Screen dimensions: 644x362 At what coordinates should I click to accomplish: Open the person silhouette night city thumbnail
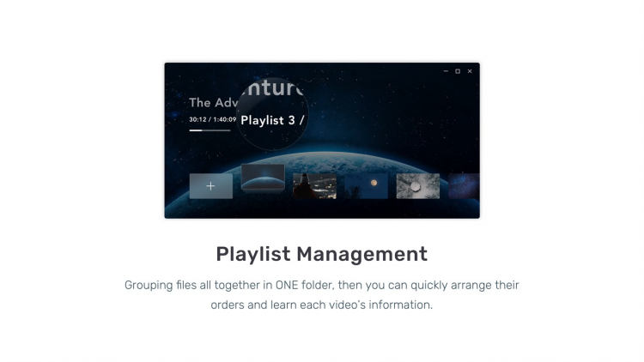[314, 186]
